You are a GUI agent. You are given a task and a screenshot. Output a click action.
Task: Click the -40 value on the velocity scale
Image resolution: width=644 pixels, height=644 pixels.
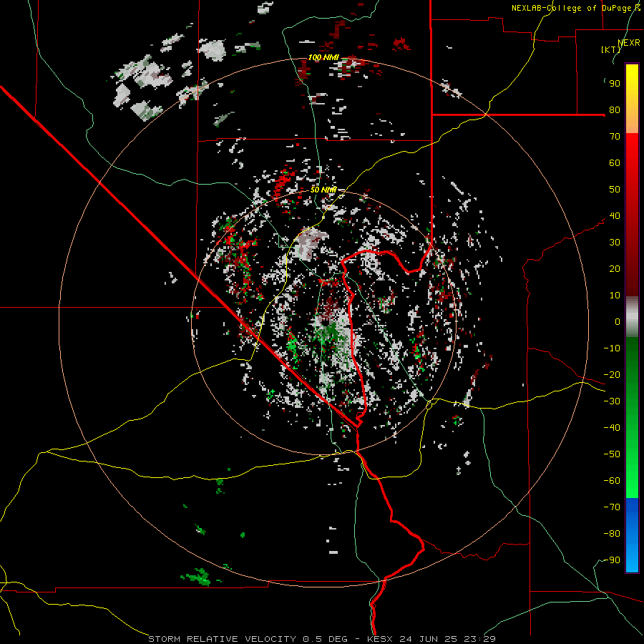[612, 428]
